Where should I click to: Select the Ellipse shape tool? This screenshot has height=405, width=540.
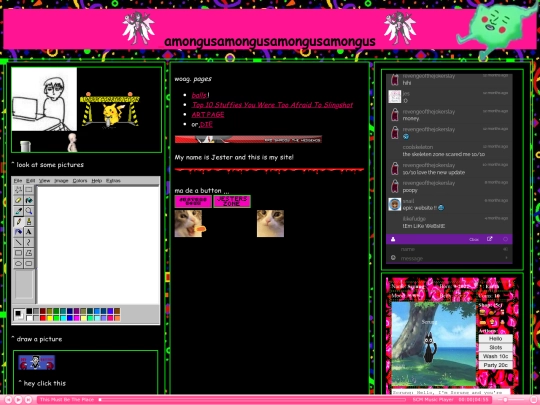click(18, 264)
